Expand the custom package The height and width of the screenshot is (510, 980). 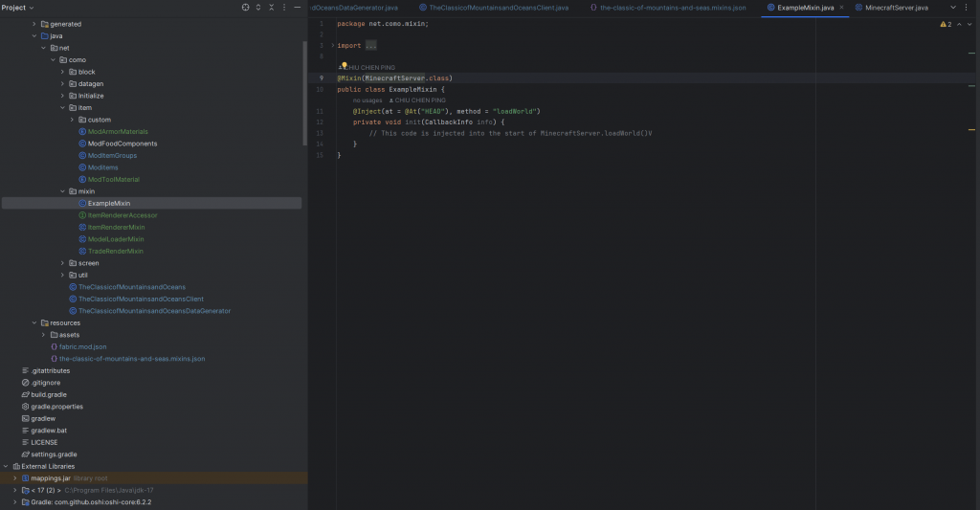72,120
